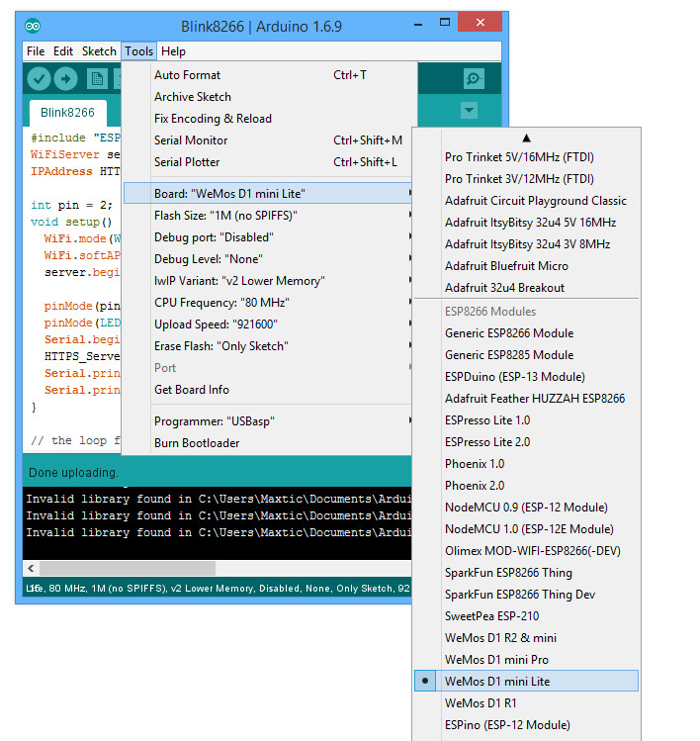The image size is (700, 741).
Task: Select Adafruit ItsyBitsy 32u4 3V 8MHz
Action: click(526, 243)
